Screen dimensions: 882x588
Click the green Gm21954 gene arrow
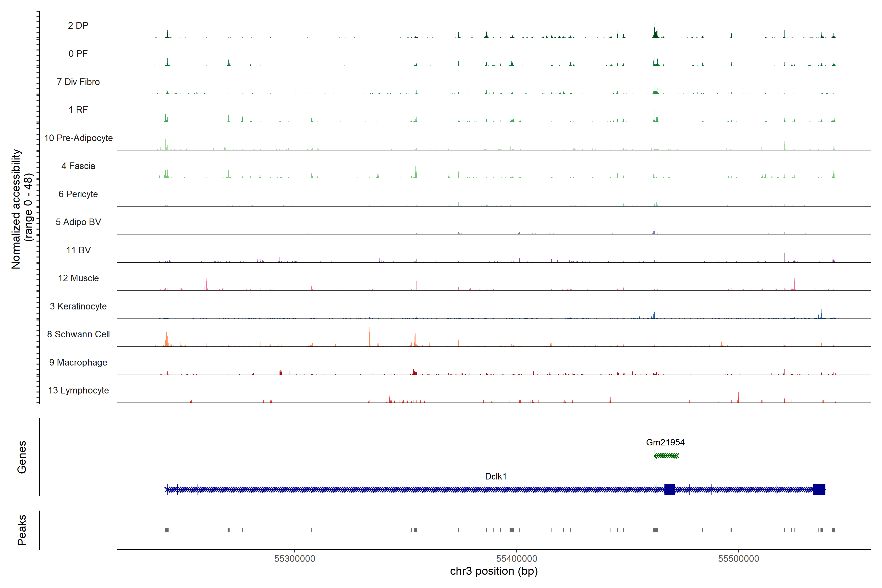pos(666,456)
